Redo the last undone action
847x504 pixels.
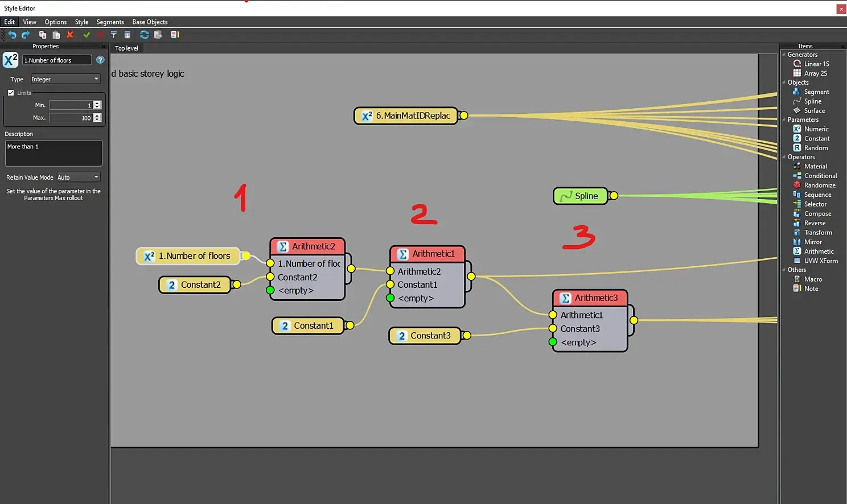(26, 35)
